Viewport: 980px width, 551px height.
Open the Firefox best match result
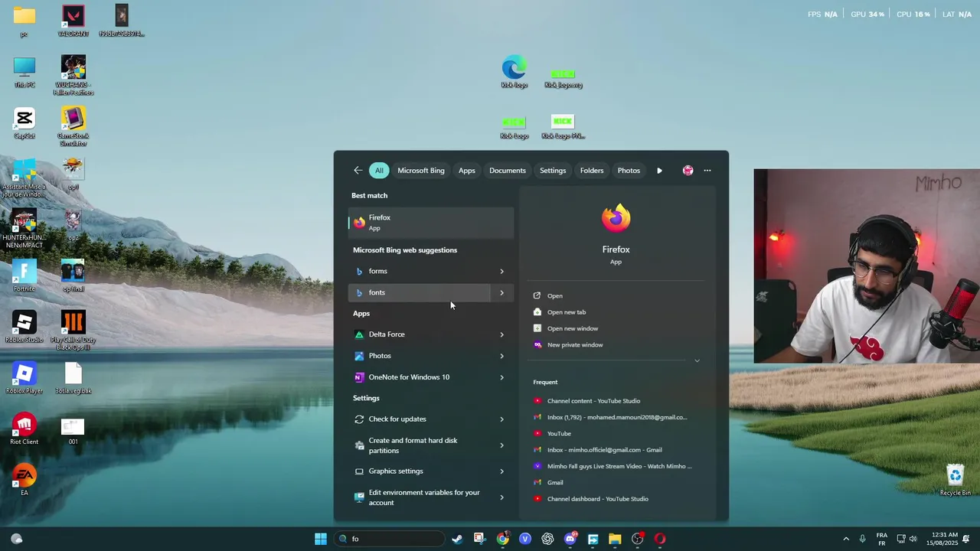(431, 222)
